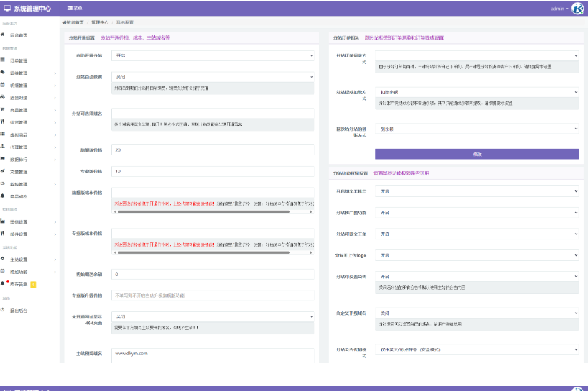Click the 主站设置 gear icon

tap(4, 259)
